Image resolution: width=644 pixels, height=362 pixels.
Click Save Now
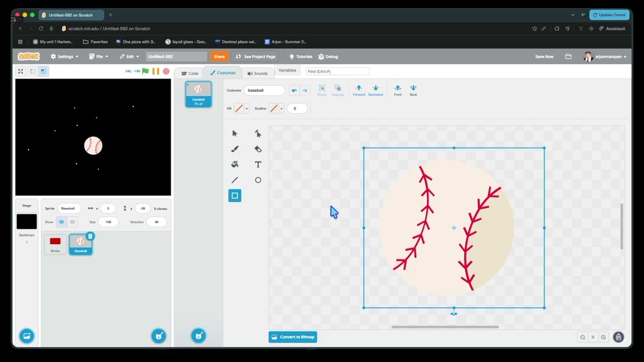tap(544, 57)
